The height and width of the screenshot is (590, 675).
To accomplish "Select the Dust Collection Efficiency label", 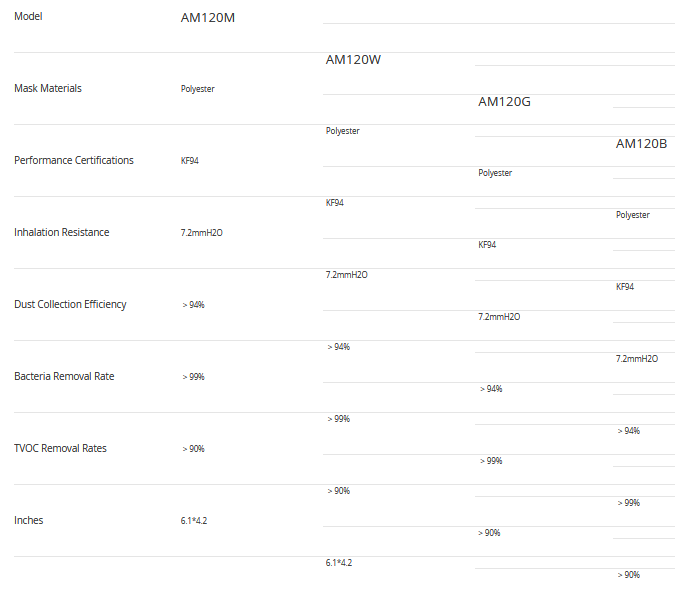I will (x=70, y=304).
